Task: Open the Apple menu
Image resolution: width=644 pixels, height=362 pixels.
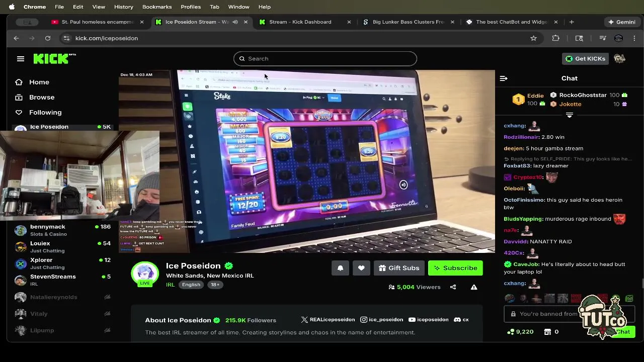Action: coord(12,7)
